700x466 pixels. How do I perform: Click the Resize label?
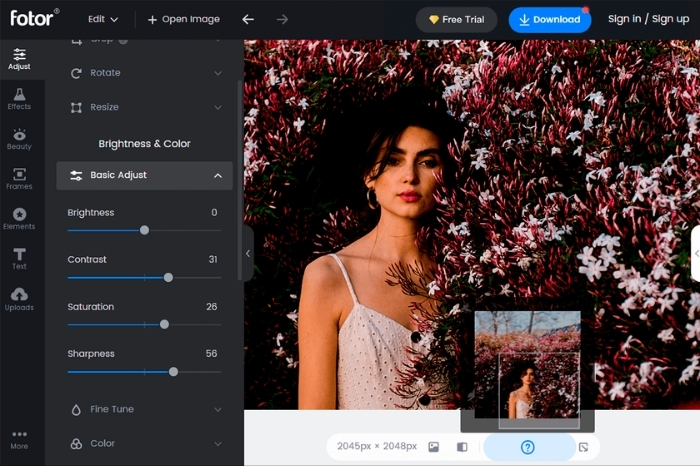pyautogui.click(x=104, y=107)
